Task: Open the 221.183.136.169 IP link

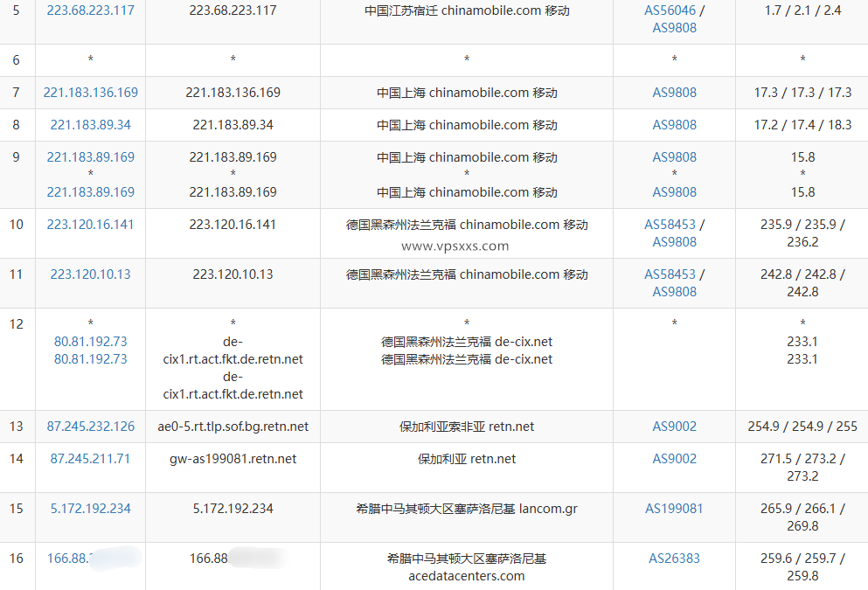Action: tap(90, 93)
